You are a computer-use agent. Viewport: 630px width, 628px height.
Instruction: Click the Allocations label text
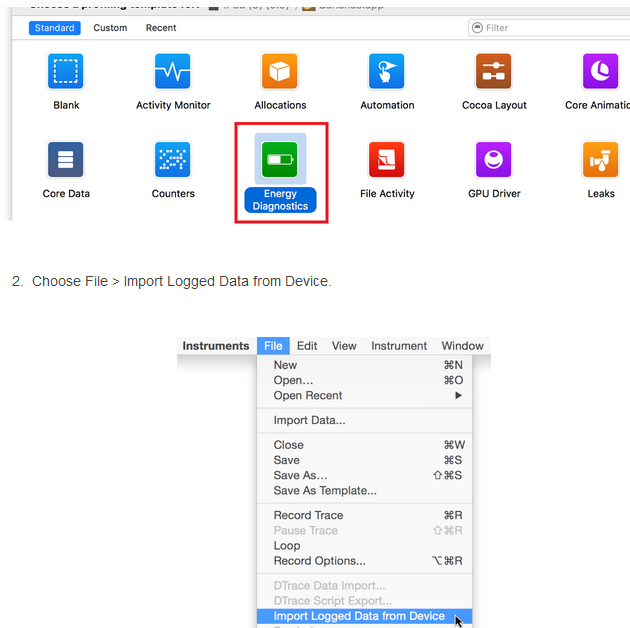coord(280,105)
